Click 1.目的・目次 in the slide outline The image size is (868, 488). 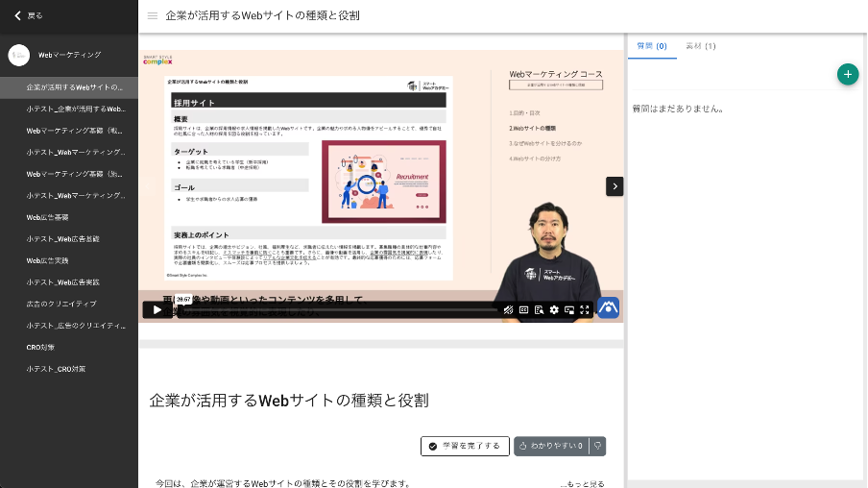524,113
